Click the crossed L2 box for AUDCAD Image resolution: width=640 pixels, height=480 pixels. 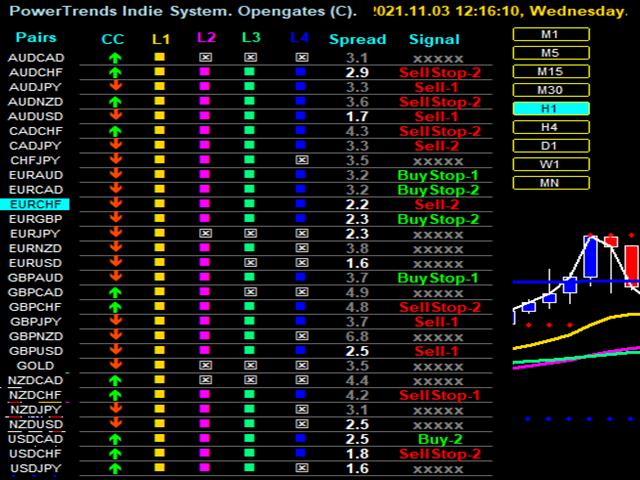point(205,58)
